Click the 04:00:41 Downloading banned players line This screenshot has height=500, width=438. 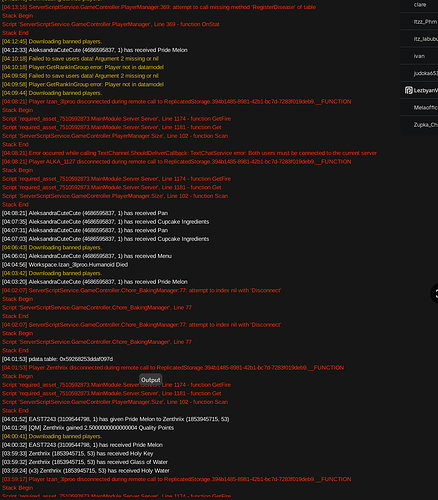52,436
